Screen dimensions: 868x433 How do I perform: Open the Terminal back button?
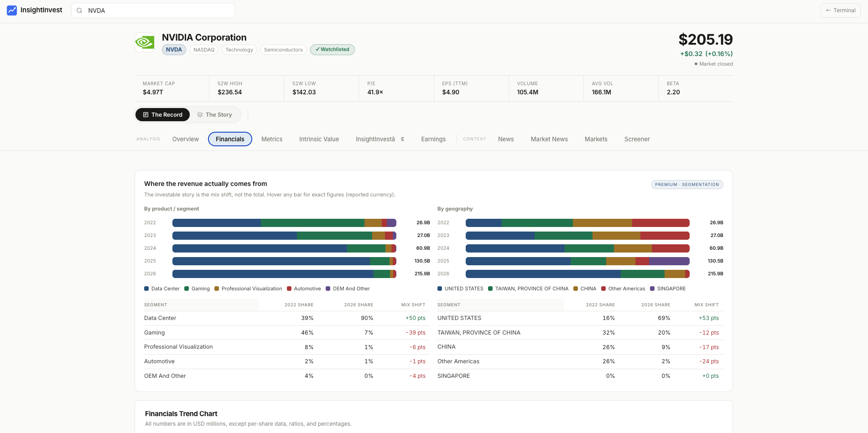click(840, 10)
